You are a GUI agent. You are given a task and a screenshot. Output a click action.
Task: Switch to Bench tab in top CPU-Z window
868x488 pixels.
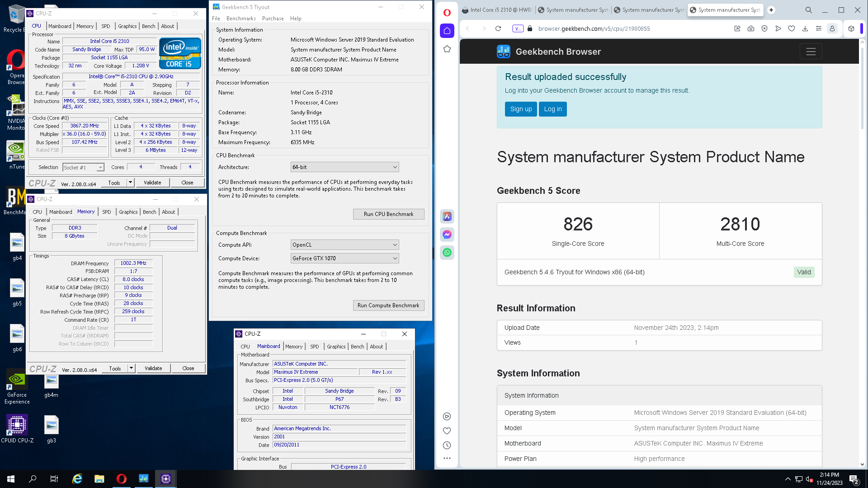(x=148, y=26)
